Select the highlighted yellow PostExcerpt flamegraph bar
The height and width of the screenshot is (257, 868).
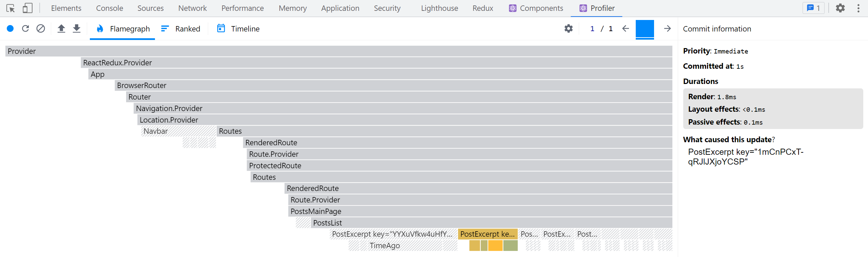tap(487, 234)
